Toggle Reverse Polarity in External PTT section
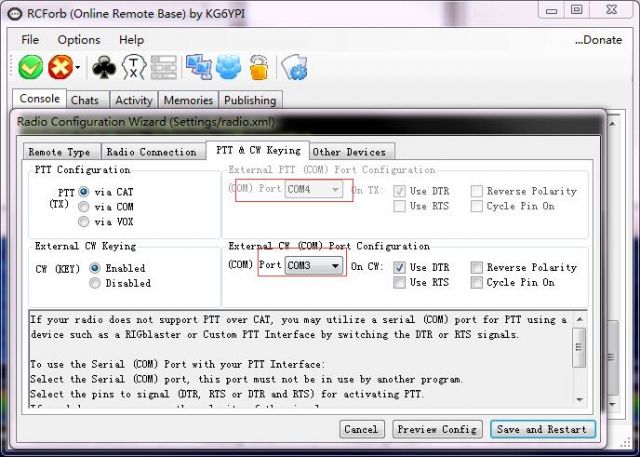 click(476, 191)
